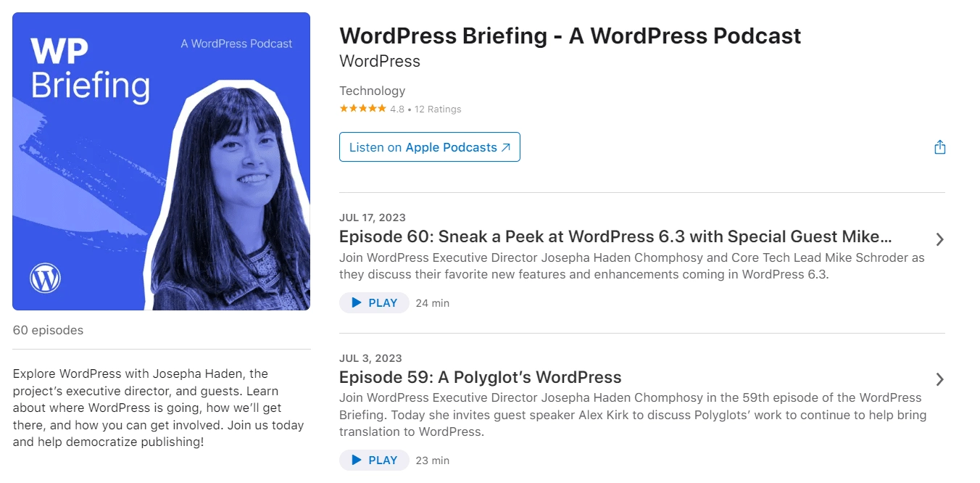Click the play triangle icon for Episode 59

pyautogui.click(x=356, y=461)
